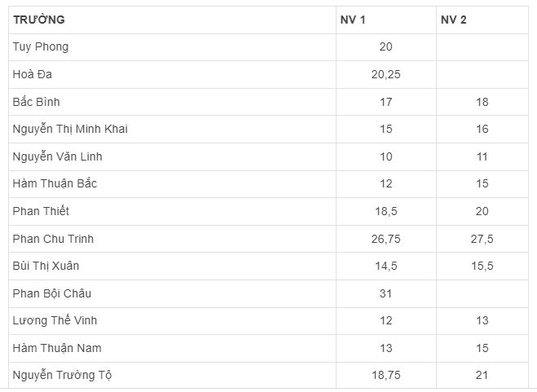Click the 20,25 score for Hoà Đa
537x392 pixels.
tap(385, 75)
